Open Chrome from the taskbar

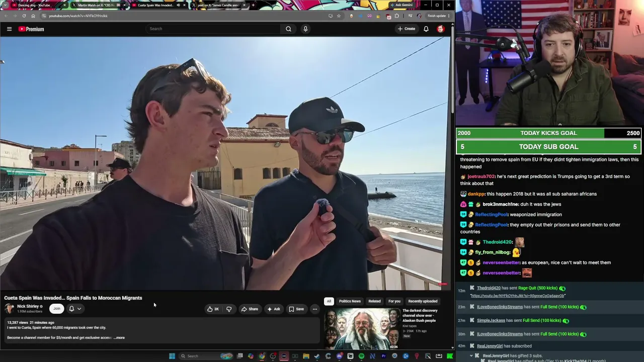tap(262, 356)
